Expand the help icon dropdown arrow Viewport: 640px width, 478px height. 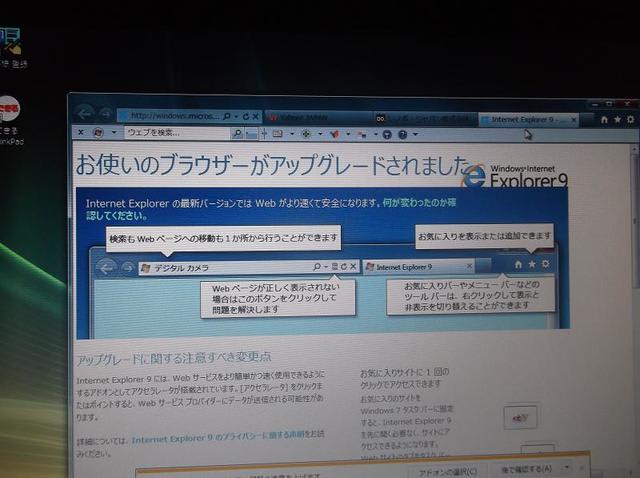(x=416, y=134)
